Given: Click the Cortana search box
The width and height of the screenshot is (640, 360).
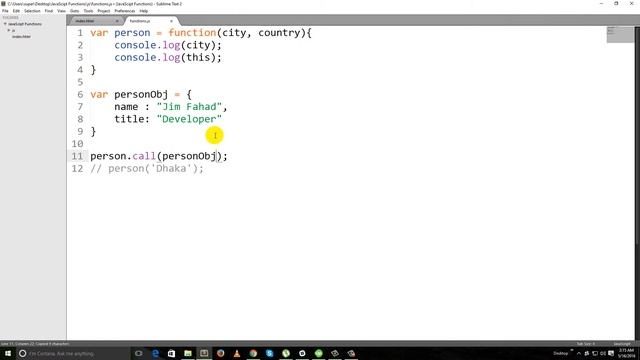Looking at the screenshot, I should click(73, 353).
